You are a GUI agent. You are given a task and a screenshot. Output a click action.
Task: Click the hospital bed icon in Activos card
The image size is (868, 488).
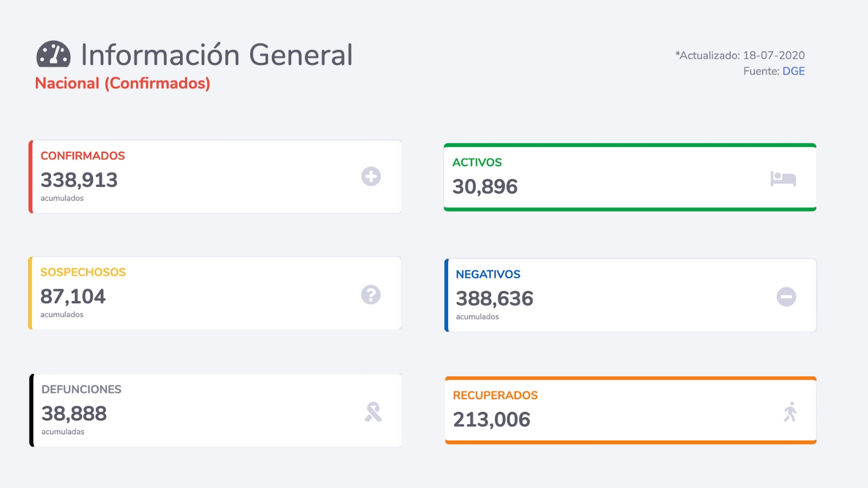(x=783, y=178)
